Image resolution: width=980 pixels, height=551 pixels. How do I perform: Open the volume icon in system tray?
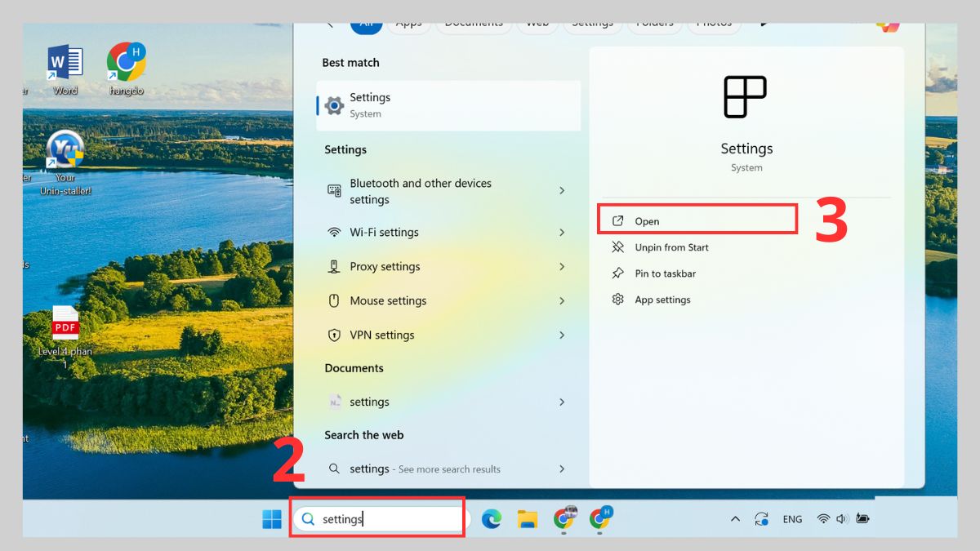(841, 518)
